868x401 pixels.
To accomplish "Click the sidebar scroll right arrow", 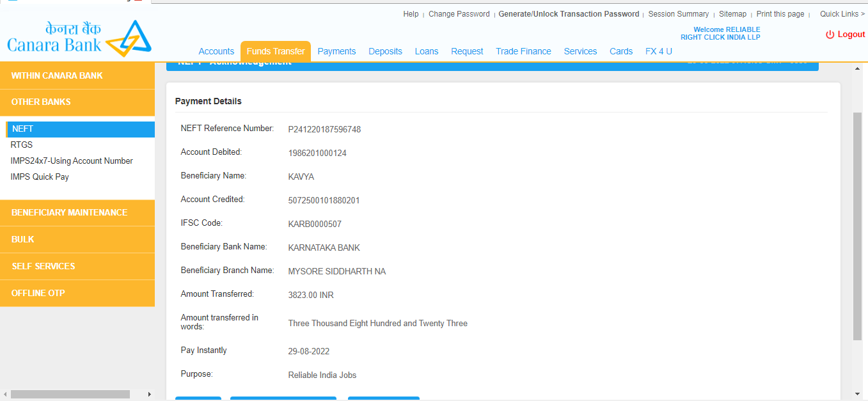I will pos(150,394).
